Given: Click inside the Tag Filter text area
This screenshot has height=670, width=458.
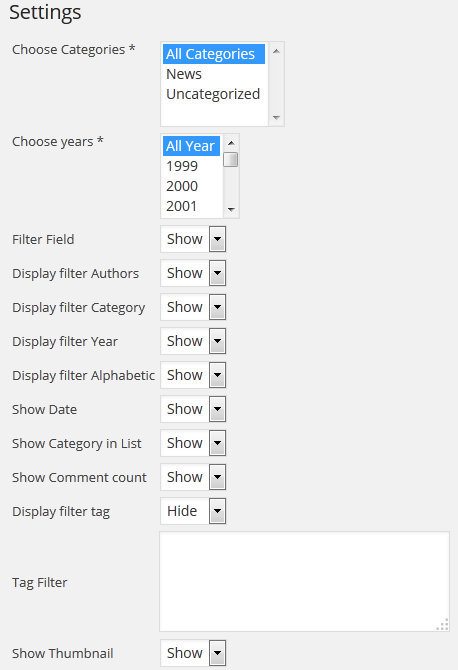Looking at the screenshot, I should pos(305,582).
